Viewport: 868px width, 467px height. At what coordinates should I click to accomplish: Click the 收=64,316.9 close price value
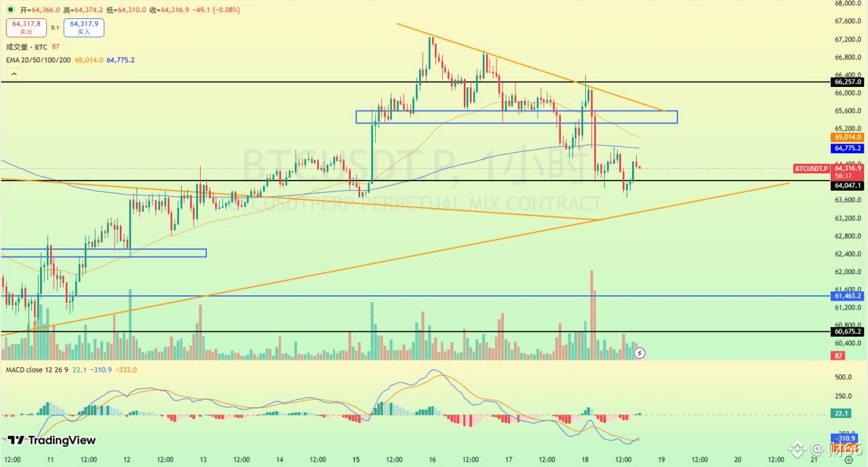(168, 10)
